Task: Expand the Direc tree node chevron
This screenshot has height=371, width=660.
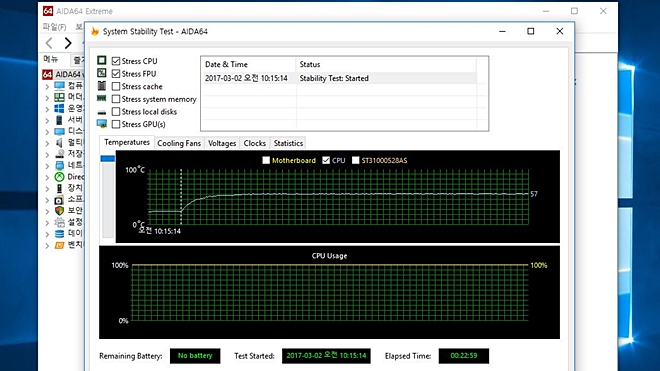Action: (x=47, y=177)
